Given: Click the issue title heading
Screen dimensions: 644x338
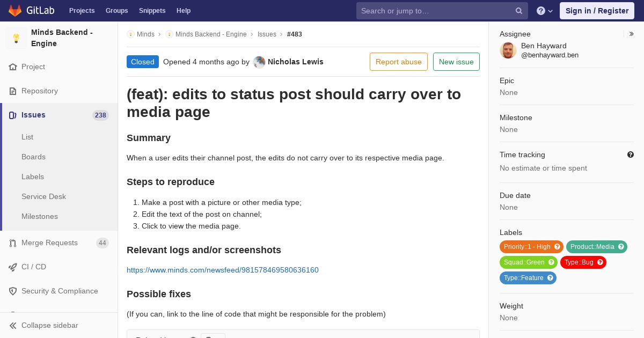Looking at the screenshot, I should point(294,103).
